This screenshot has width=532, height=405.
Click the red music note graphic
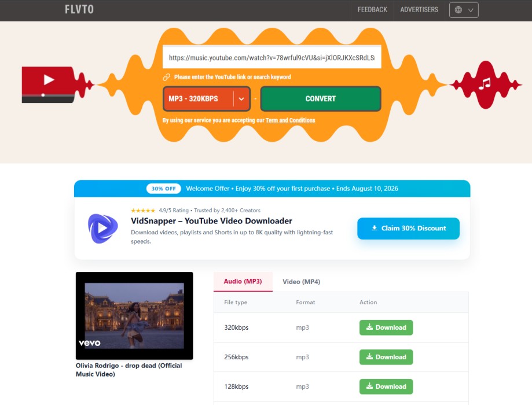[x=486, y=84]
